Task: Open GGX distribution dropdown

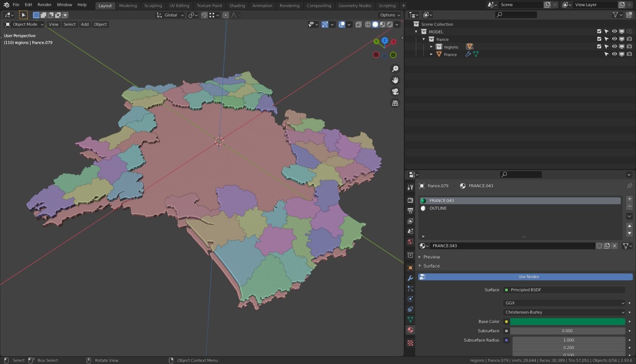Action: point(564,303)
